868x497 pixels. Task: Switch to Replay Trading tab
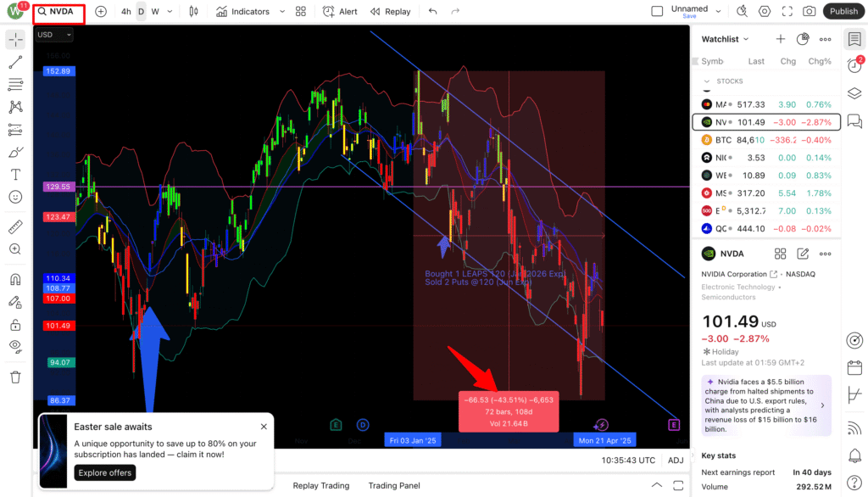[x=321, y=486]
